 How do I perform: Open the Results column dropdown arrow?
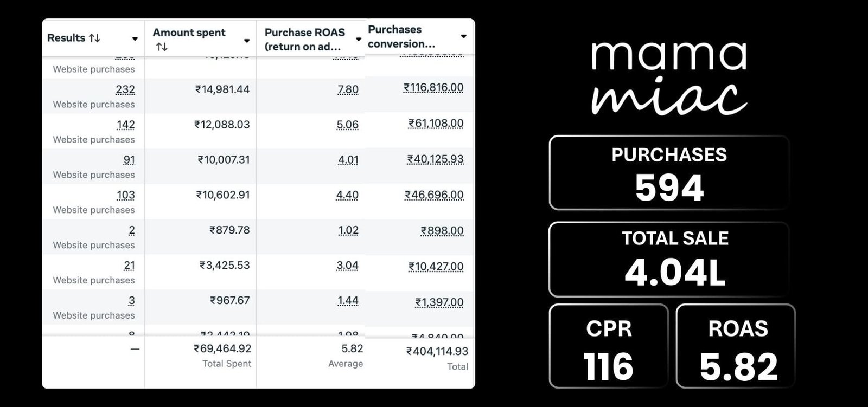135,38
